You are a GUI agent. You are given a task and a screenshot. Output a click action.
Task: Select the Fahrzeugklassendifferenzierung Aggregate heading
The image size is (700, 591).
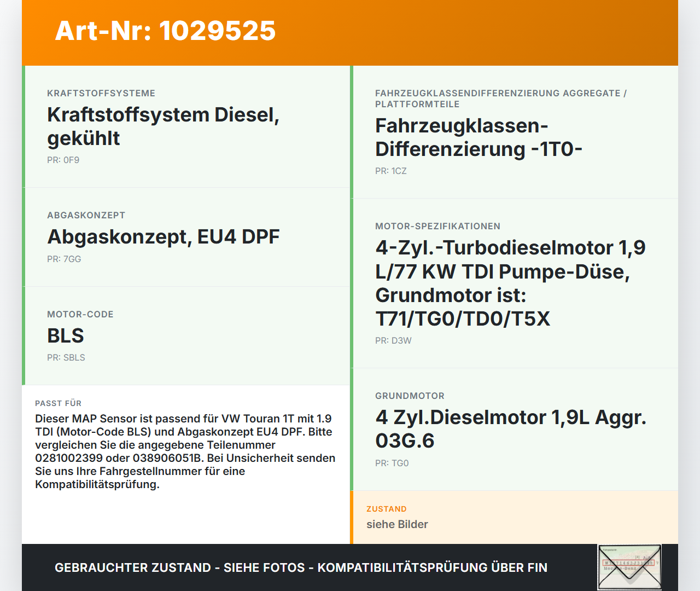[x=500, y=99]
